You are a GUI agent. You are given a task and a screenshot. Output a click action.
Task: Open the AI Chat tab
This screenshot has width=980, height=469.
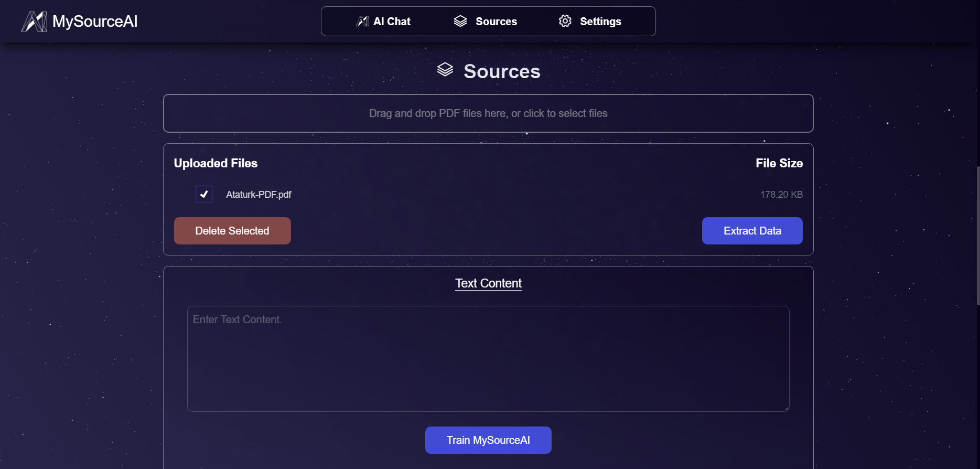point(383,22)
